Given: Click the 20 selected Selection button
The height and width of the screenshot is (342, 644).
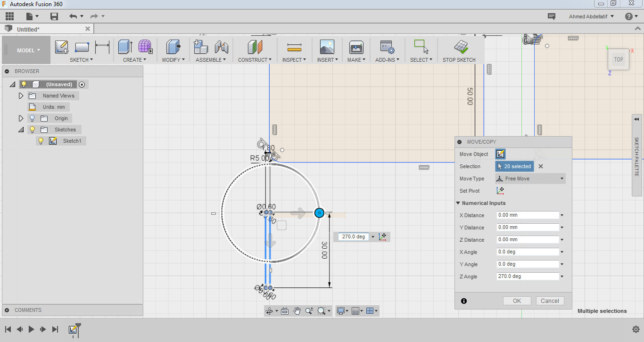Looking at the screenshot, I should (x=515, y=166).
